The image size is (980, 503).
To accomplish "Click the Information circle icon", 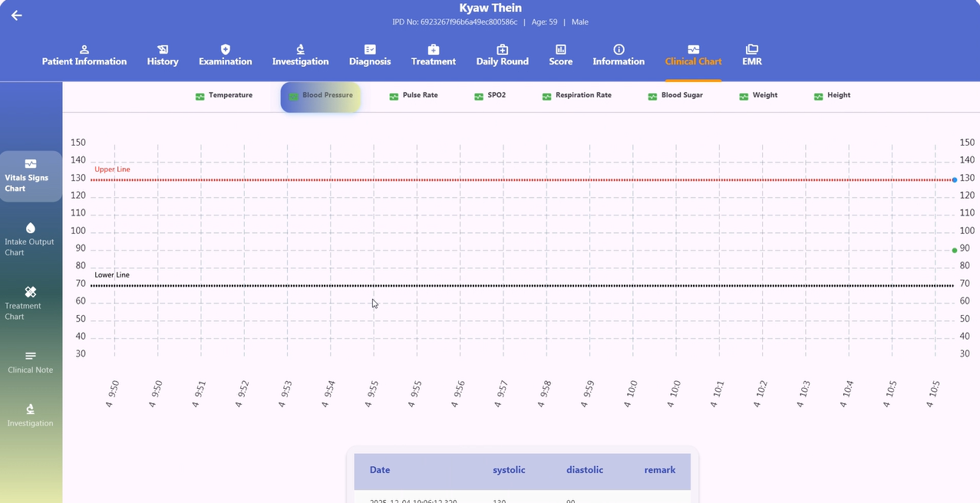I will [619, 49].
